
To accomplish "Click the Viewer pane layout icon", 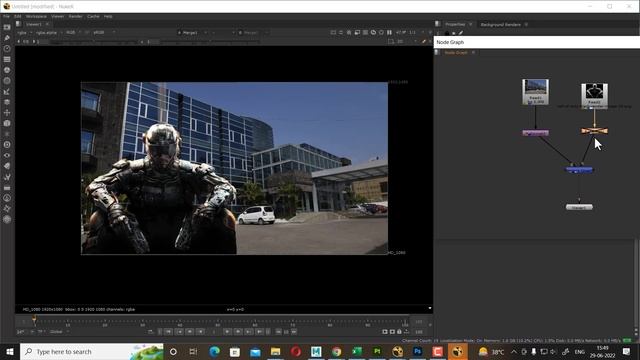I will pos(18,24).
